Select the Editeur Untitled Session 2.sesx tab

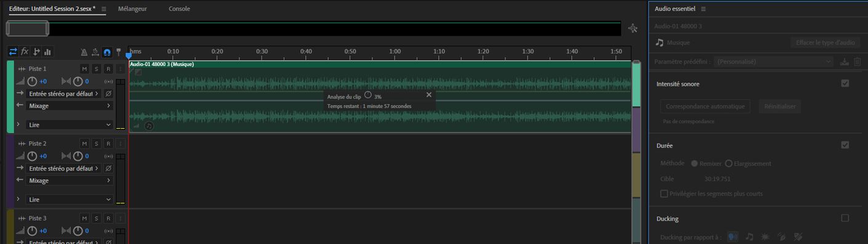click(x=52, y=9)
